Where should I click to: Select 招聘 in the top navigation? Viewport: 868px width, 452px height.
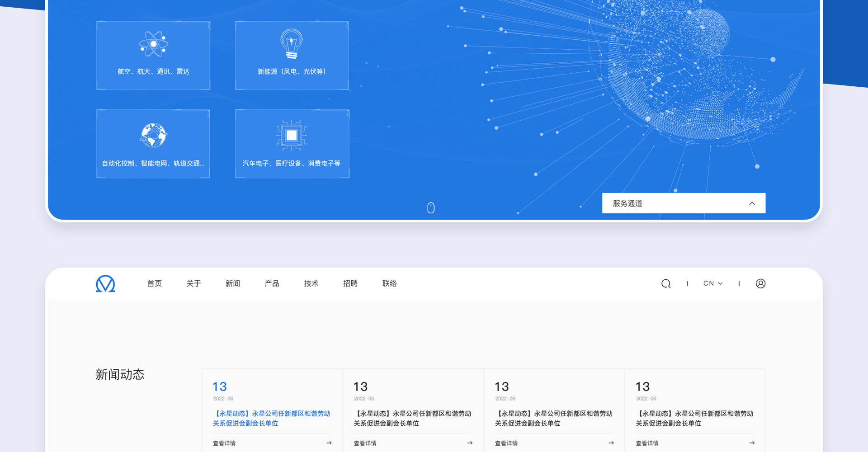pos(350,283)
